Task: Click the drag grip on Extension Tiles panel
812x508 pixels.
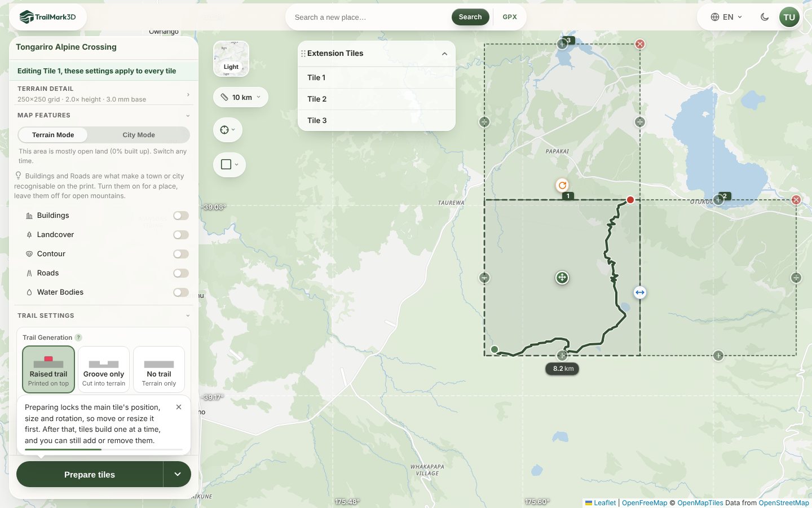Action: pos(303,54)
